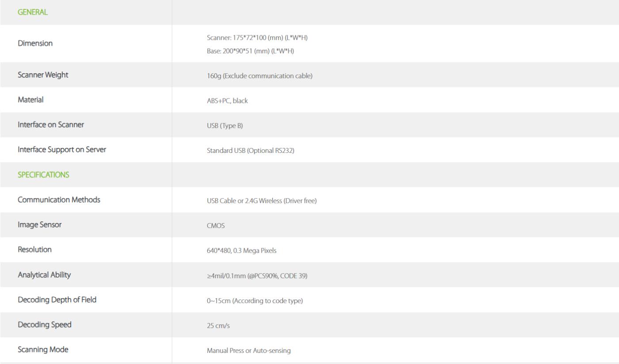619x364 pixels.
Task: Select the Dimension row label
Action: click(35, 43)
